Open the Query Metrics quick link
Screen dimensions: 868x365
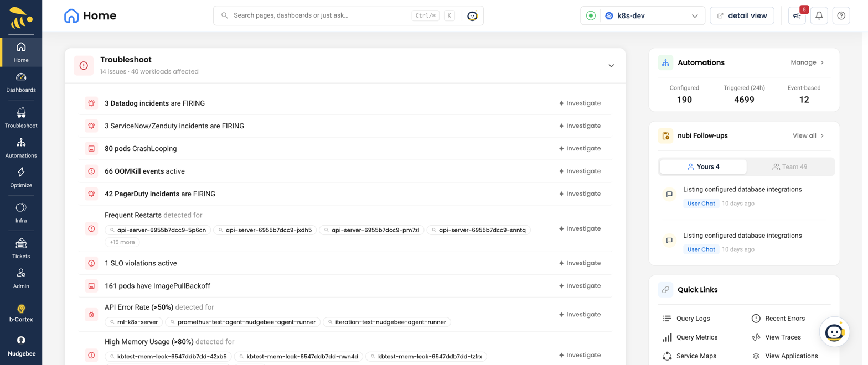point(690,337)
